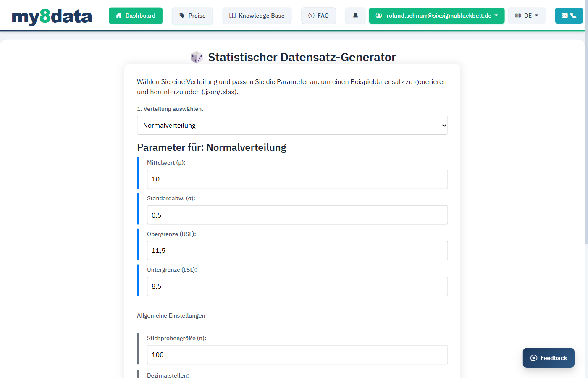Click the Mittelwert (µ) input field
This screenshot has width=588, height=378.
point(297,179)
